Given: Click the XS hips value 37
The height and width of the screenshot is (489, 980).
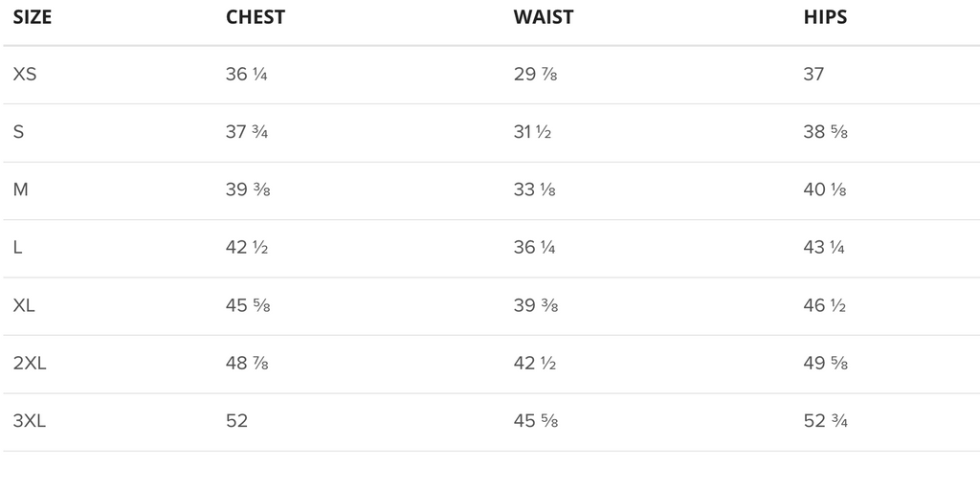Looking at the screenshot, I should point(813,75).
